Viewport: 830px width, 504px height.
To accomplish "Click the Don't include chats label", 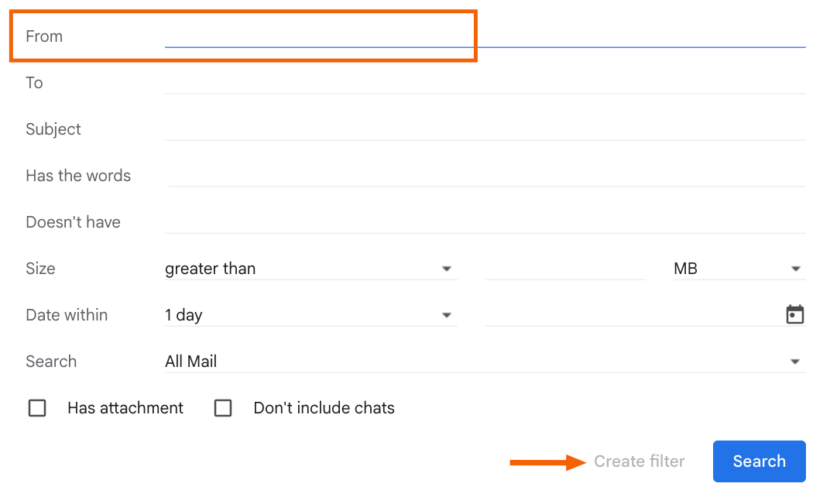I will 324,408.
